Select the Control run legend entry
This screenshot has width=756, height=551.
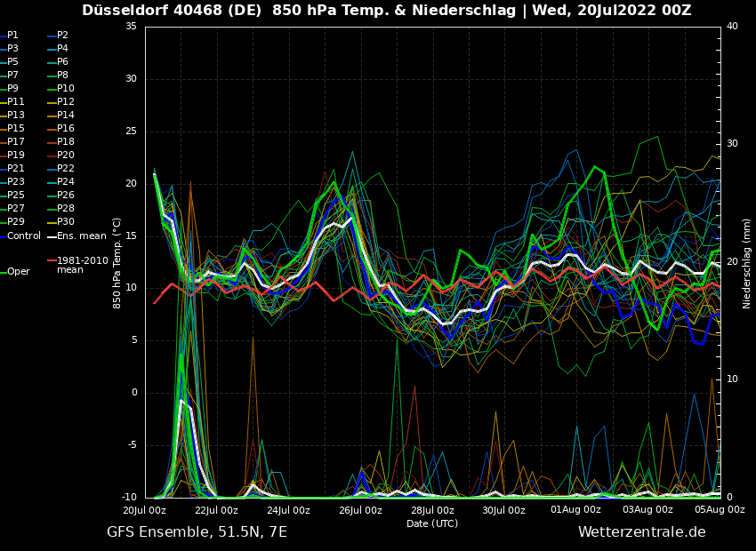pos(24,236)
